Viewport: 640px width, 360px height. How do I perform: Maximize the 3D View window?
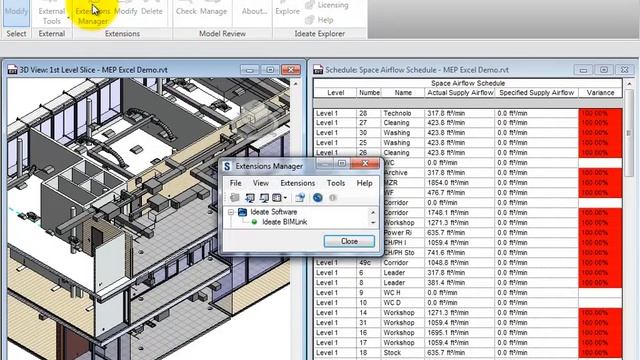point(270,70)
